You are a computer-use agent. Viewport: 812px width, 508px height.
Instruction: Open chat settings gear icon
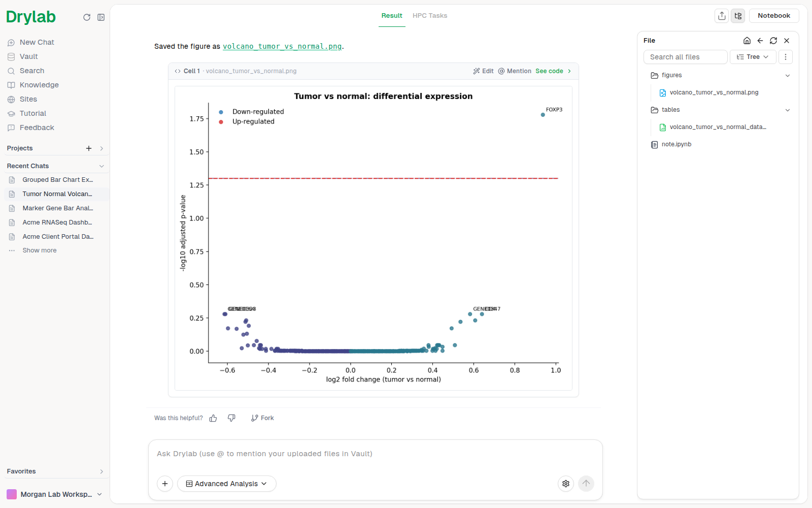(566, 484)
